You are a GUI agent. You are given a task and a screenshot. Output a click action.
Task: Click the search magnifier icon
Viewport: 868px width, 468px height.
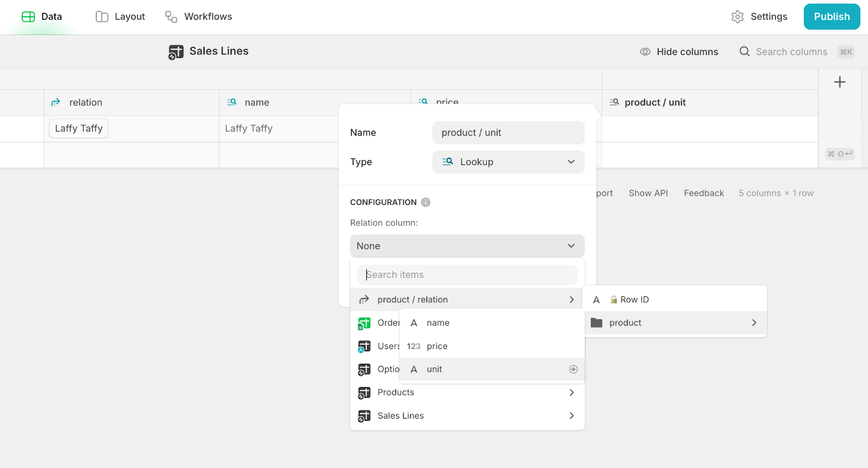coord(745,52)
